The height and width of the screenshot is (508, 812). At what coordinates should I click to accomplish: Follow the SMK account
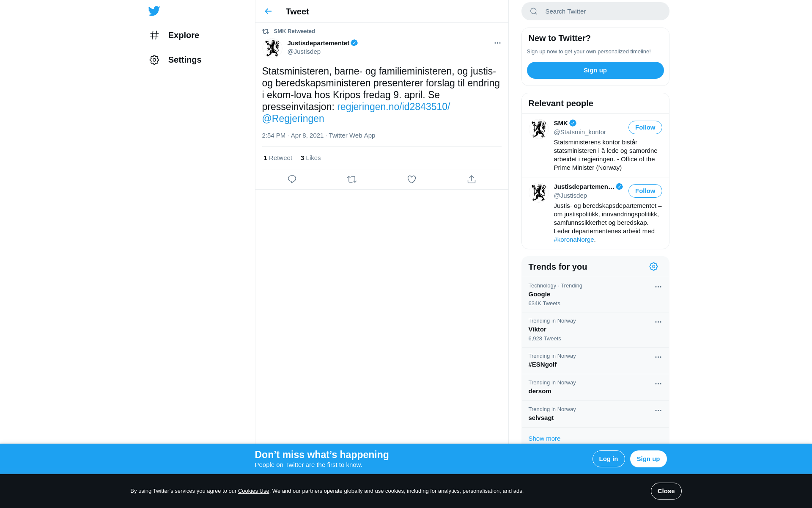click(645, 127)
